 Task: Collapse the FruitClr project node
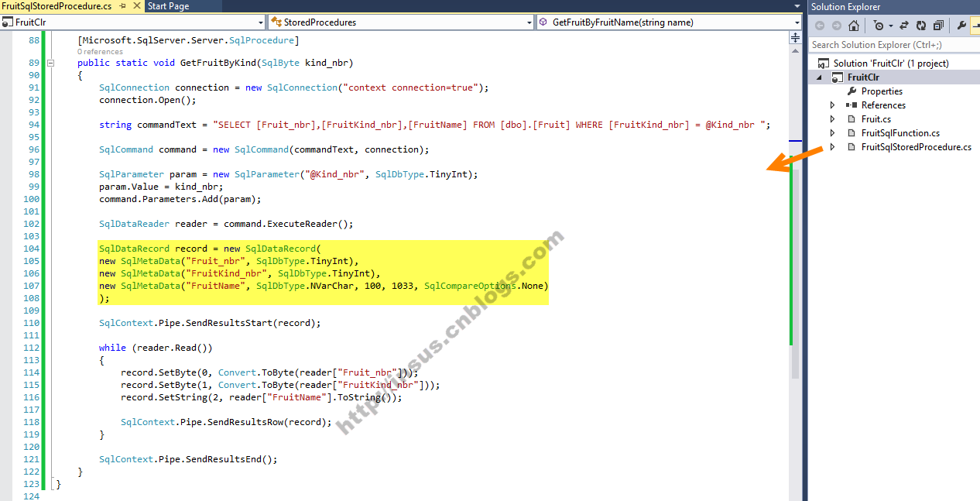click(820, 77)
